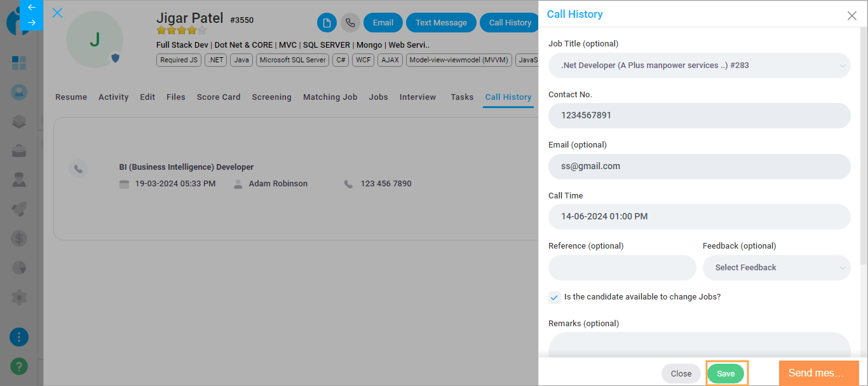The width and height of the screenshot is (868, 386).
Task: Click the dashboard icon in left sidebar
Action: pos(19,63)
